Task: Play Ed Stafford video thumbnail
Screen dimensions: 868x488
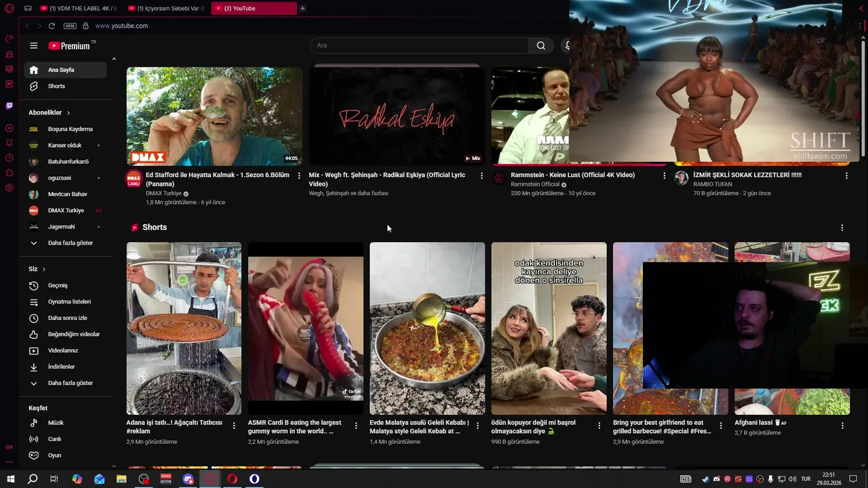Action: 214,116
